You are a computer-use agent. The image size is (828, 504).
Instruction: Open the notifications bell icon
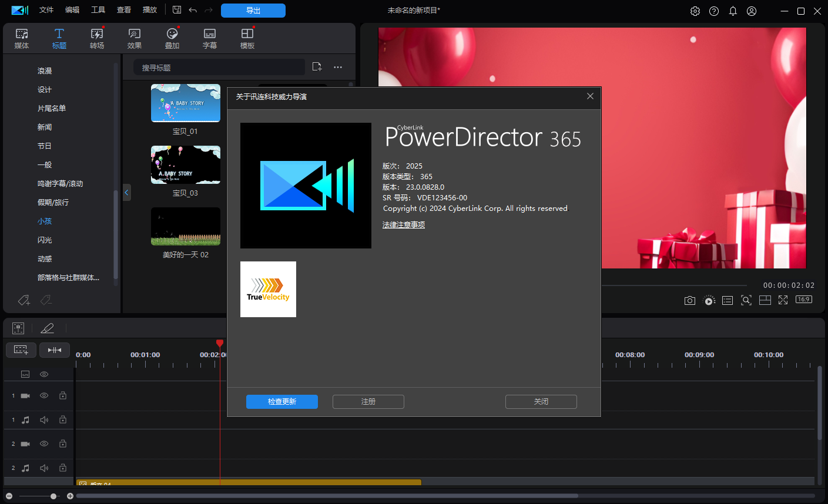point(733,11)
